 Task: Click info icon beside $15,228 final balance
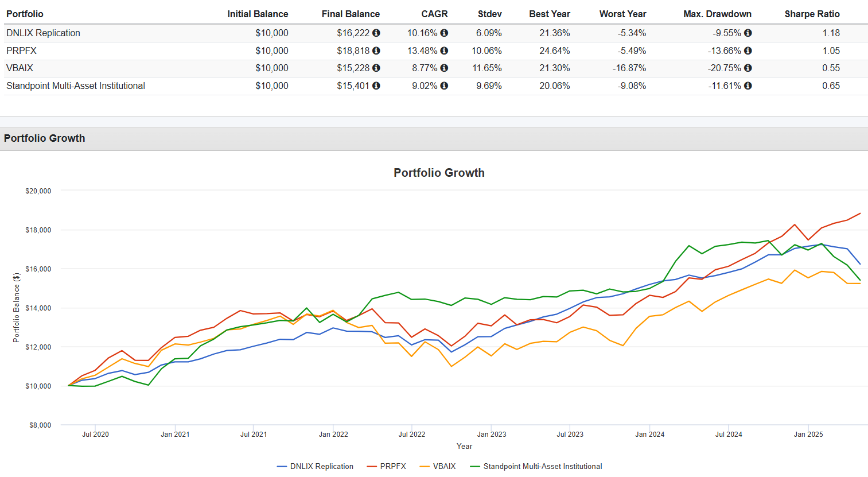click(376, 68)
